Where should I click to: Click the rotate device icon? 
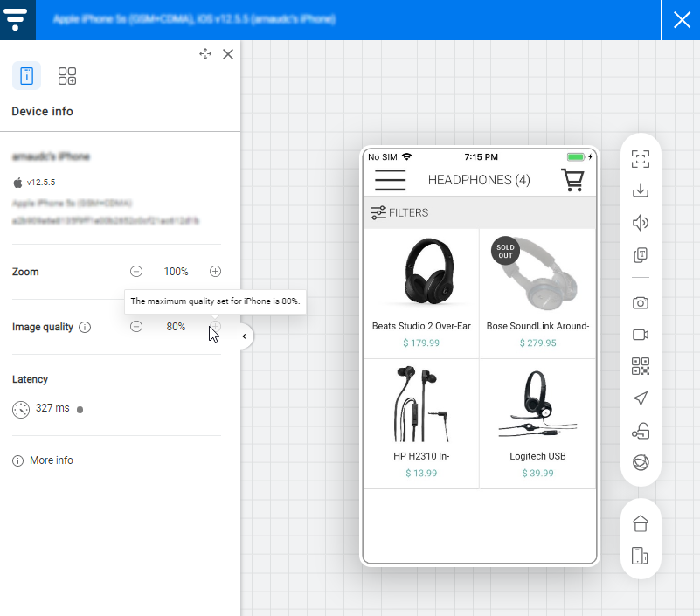pos(641,556)
